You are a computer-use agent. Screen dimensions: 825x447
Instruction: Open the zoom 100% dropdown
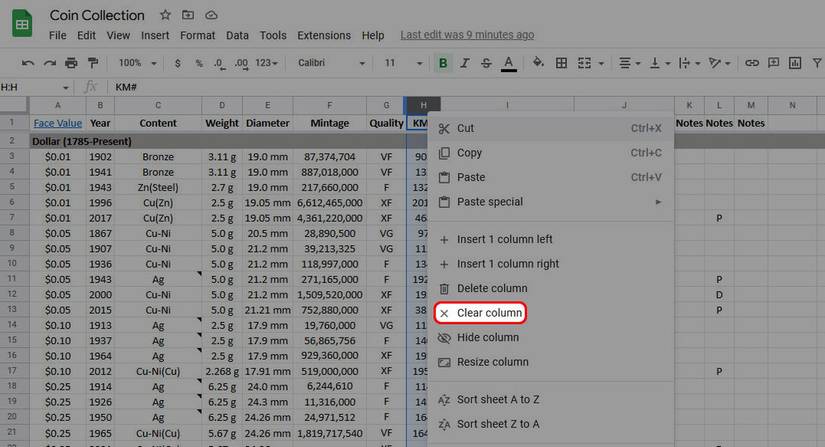[136, 63]
